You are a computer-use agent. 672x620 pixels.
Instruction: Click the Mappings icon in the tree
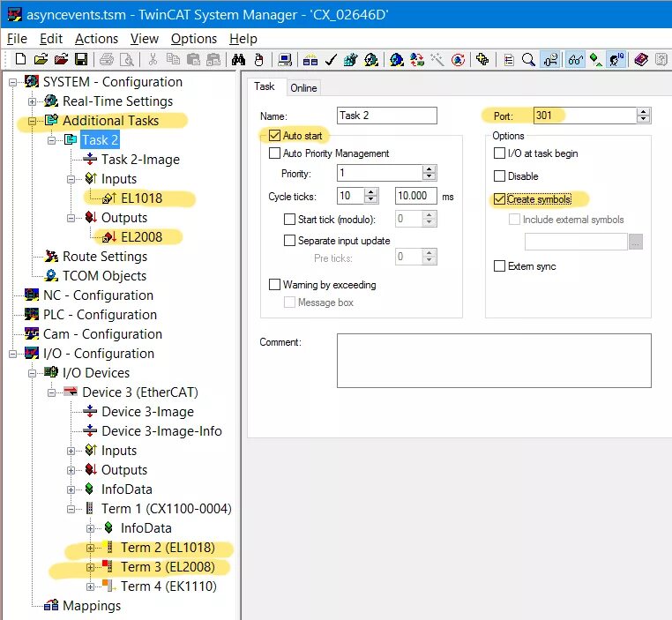click(51, 605)
